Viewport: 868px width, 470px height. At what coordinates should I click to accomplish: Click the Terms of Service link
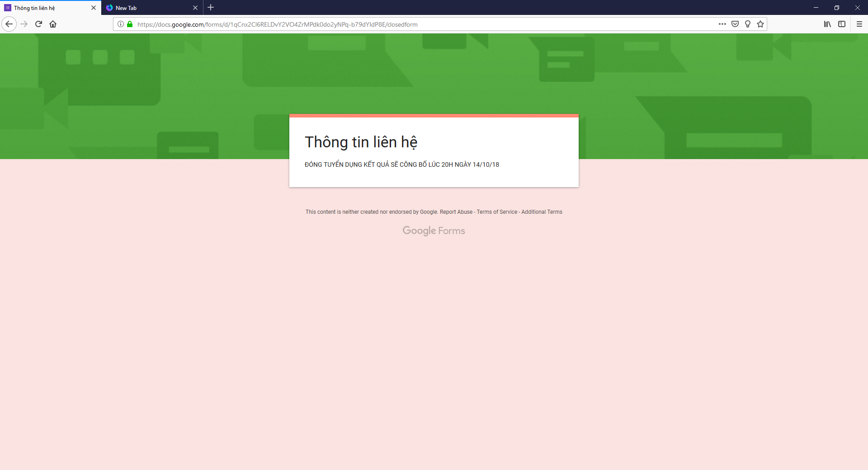(496, 211)
